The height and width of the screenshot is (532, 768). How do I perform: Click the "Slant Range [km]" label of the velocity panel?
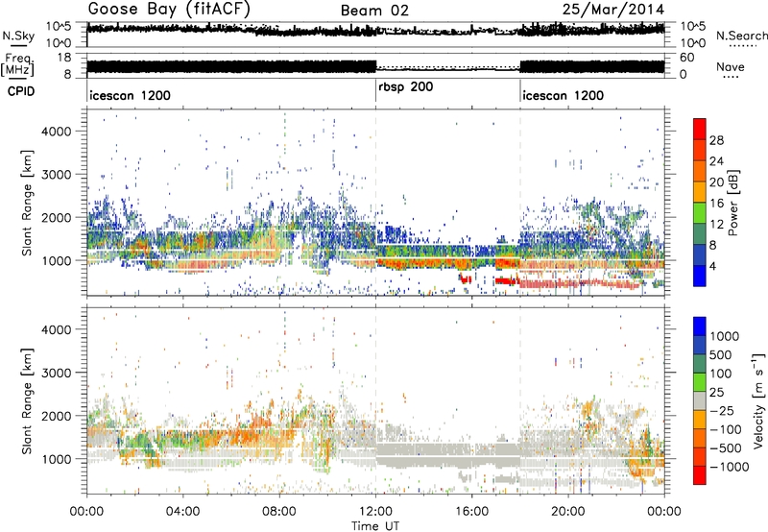point(27,400)
